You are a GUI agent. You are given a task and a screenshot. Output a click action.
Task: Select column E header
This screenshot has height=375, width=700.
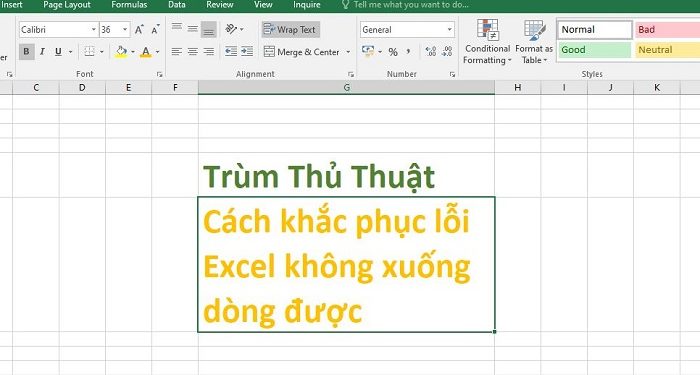coord(129,88)
